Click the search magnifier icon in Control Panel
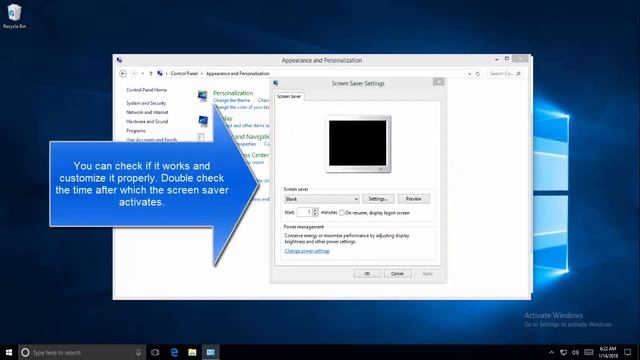This screenshot has height=360, width=640. coord(518,73)
